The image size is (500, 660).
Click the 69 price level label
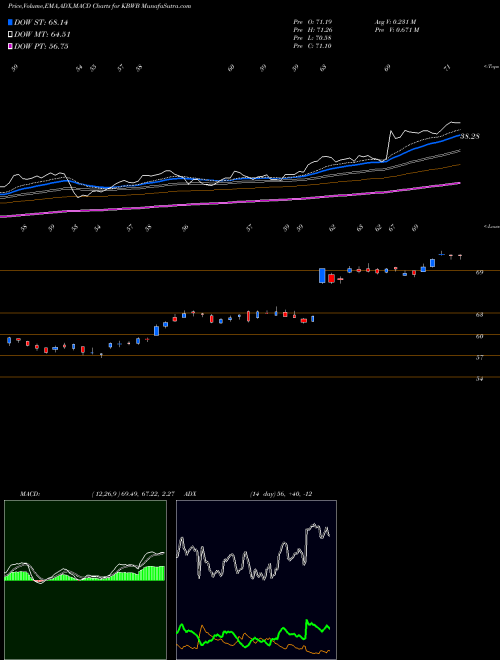click(479, 272)
